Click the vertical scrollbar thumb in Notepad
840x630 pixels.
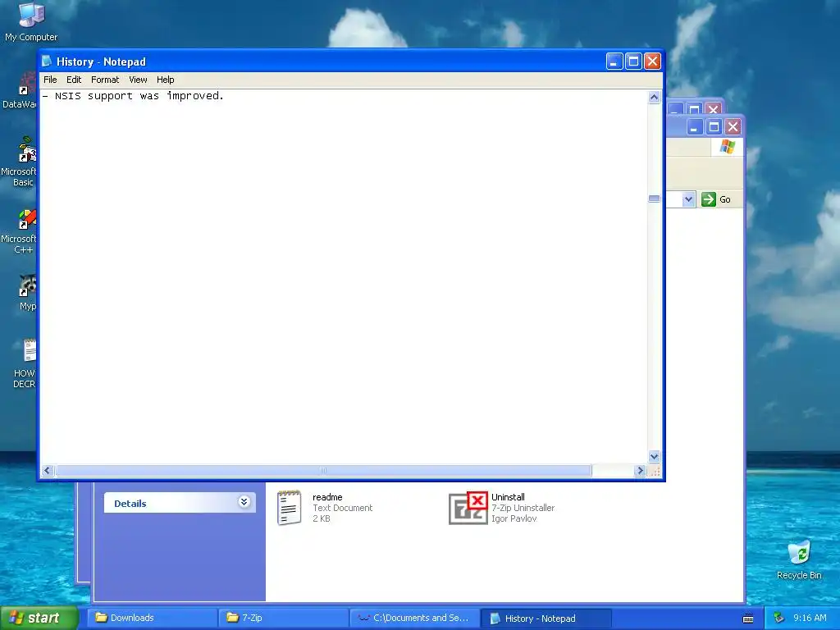click(654, 199)
